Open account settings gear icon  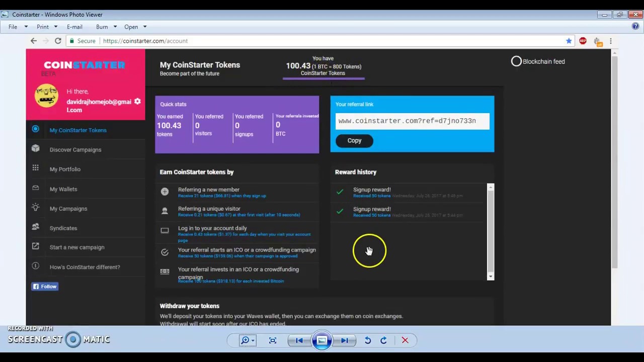[x=137, y=102]
